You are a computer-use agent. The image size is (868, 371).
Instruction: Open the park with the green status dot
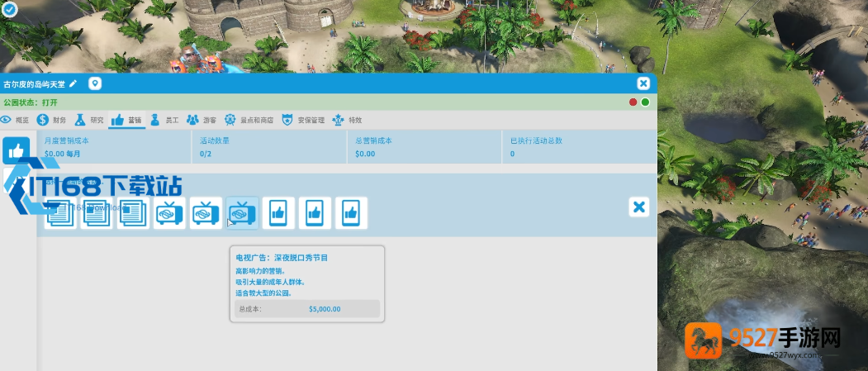(645, 102)
